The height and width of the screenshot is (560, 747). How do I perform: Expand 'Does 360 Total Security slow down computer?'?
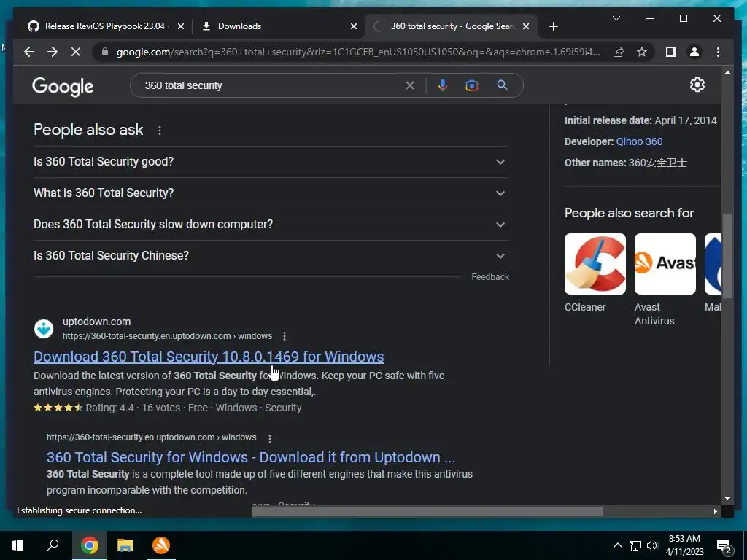[x=271, y=225]
